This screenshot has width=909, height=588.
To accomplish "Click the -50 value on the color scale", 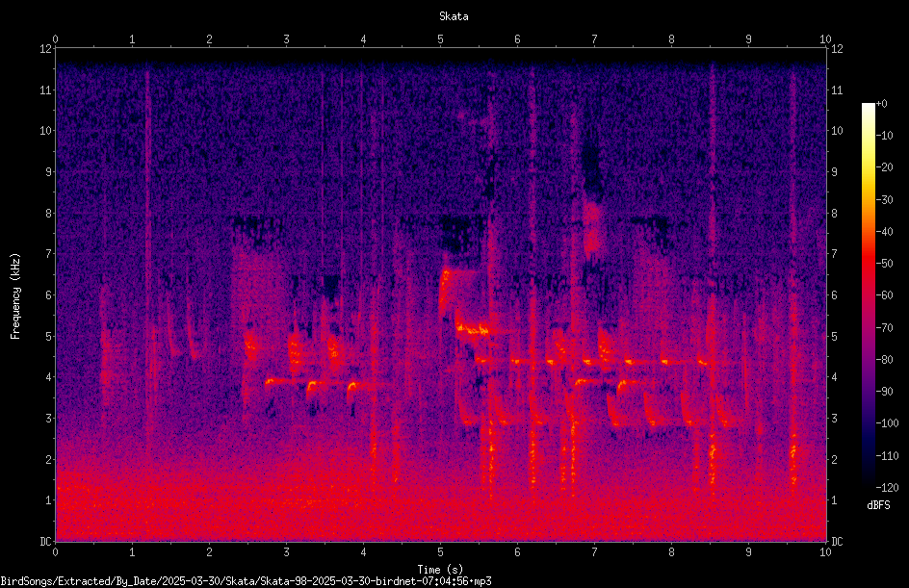I will (884, 264).
